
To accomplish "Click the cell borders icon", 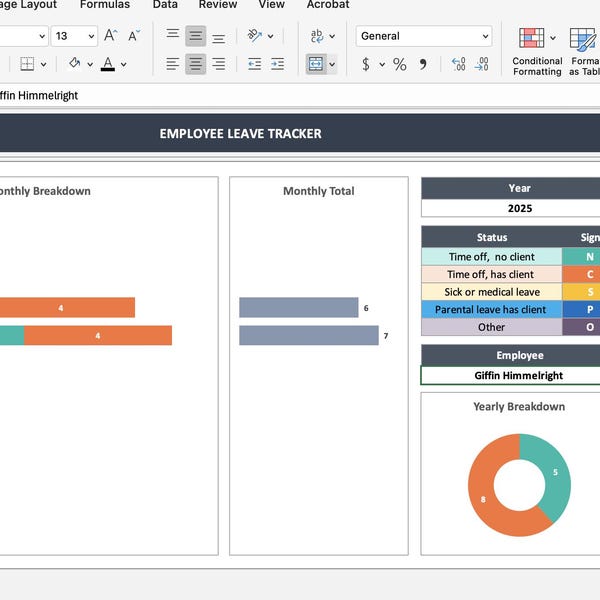I will tap(27, 64).
